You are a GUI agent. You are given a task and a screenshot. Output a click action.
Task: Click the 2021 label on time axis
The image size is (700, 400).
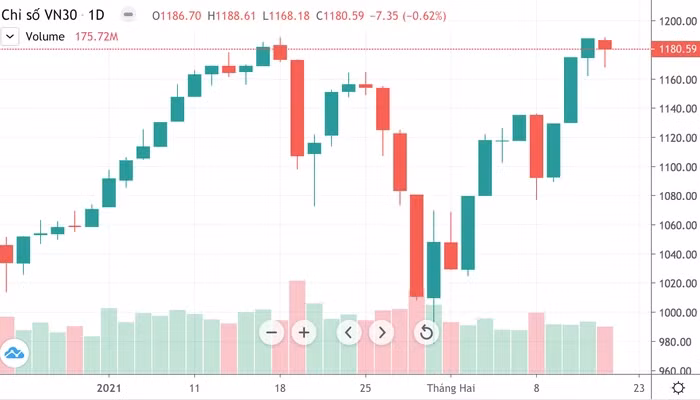pos(110,386)
